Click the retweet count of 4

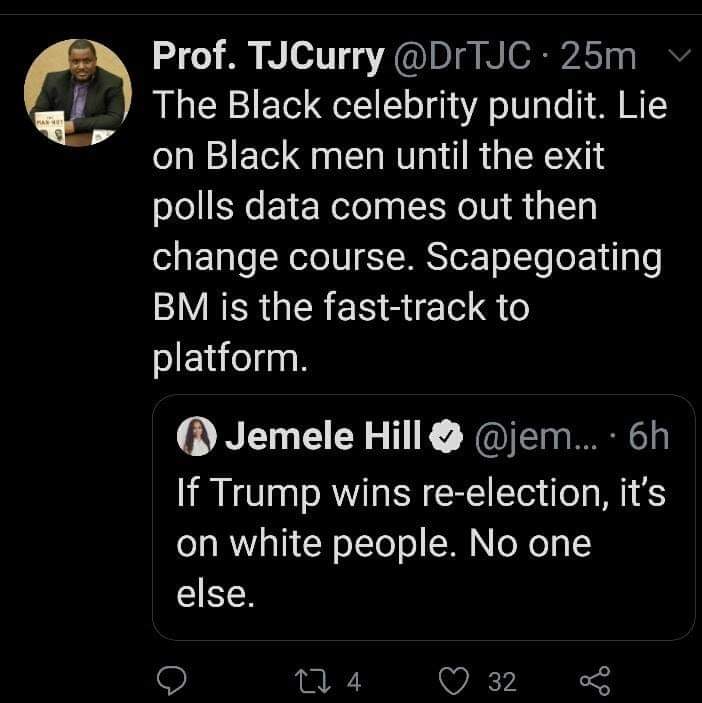[x=352, y=682]
